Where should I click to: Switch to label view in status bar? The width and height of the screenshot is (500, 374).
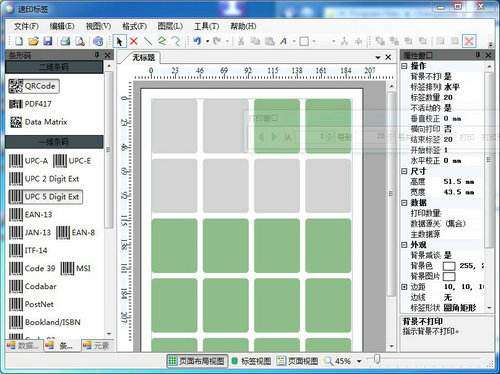coord(251,361)
